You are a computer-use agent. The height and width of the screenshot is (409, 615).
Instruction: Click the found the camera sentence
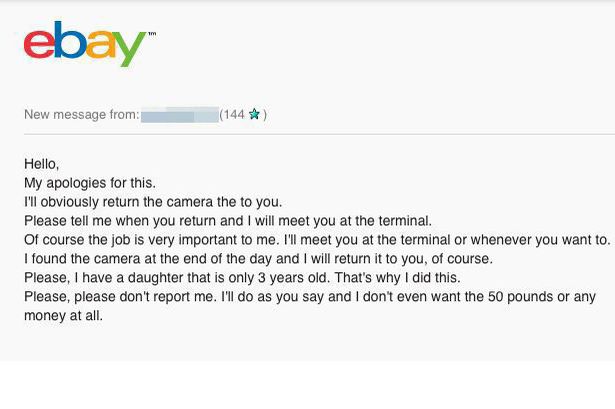coord(258,259)
